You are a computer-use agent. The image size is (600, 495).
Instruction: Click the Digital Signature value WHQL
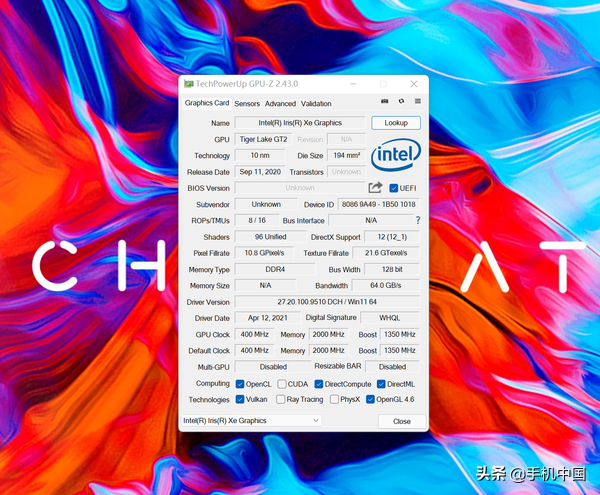390,318
